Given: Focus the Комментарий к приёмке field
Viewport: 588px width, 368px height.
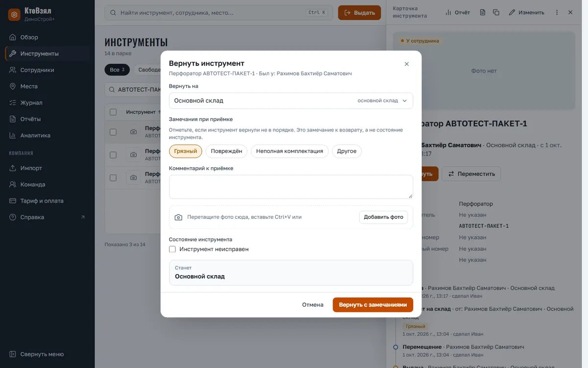Looking at the screenshot, I should point(291,187).
